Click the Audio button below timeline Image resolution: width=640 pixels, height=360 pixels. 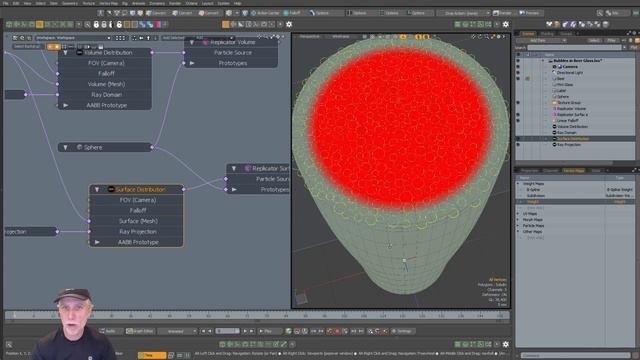point(108,331)
